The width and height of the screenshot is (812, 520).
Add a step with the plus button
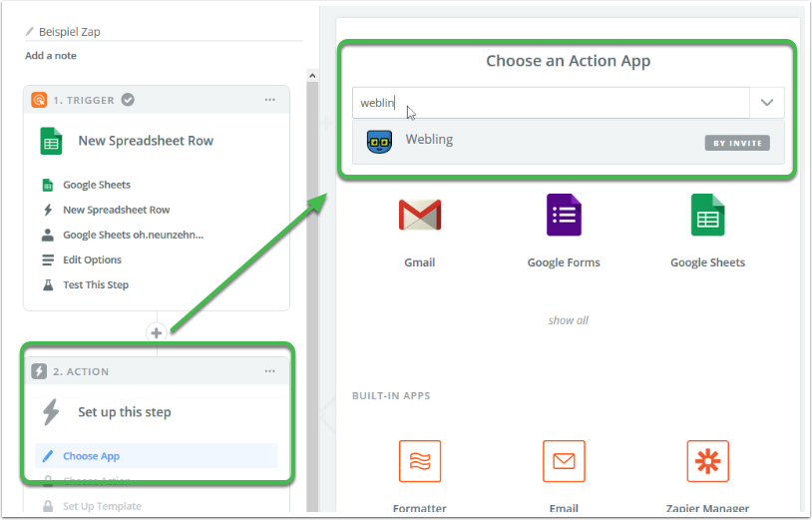(157, 333)
